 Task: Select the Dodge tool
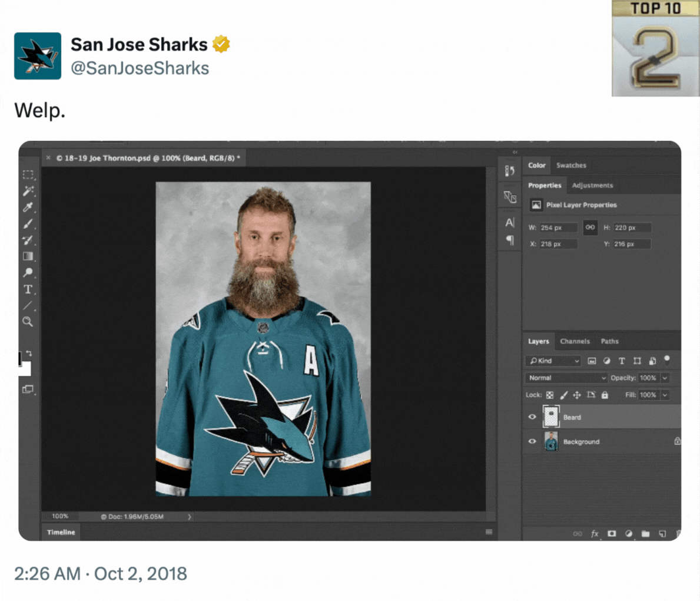click(x=28, y=273)
